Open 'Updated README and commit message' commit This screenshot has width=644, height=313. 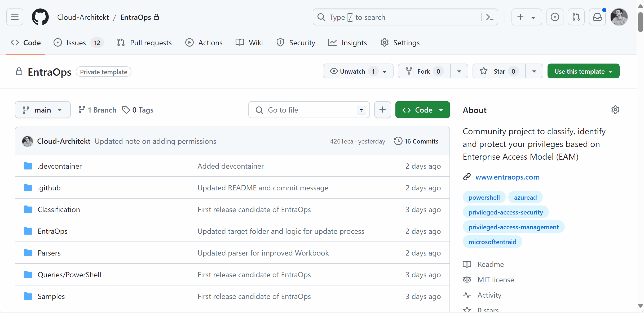263,188
